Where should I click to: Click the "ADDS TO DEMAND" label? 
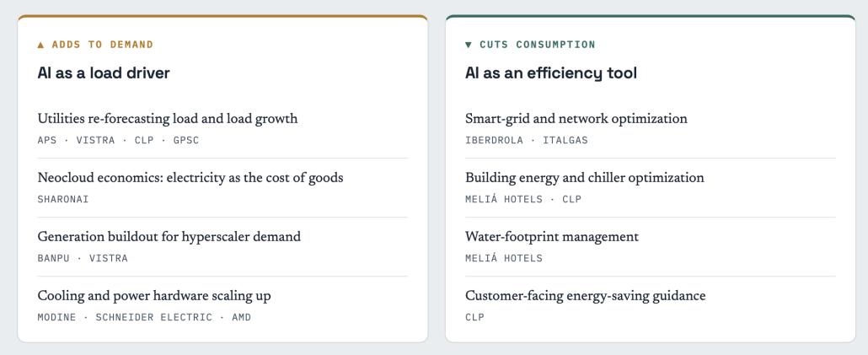[x=103, y=45]
